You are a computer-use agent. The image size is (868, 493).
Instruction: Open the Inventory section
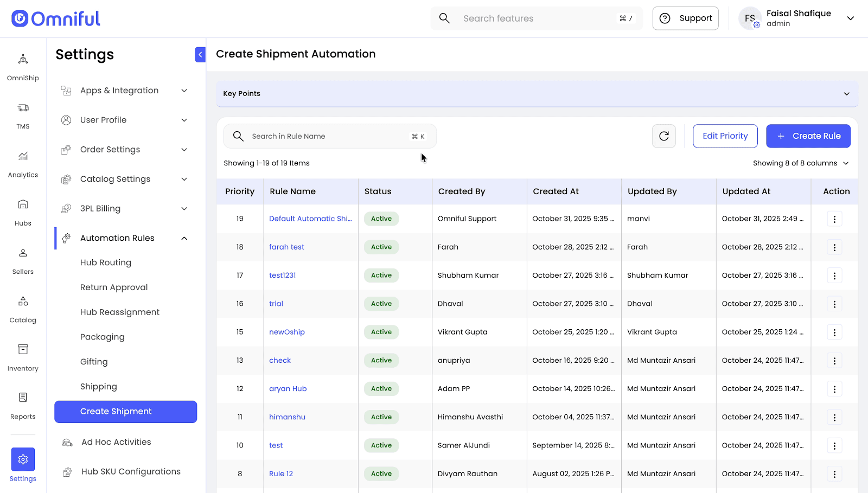(x=23, y=357)
